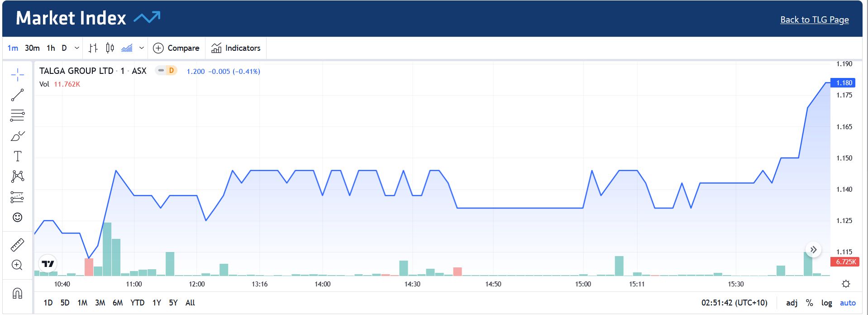Select the crosshair cursor tool
The height and width of the screenshot is (315, 868).
(x=17, y=75)
